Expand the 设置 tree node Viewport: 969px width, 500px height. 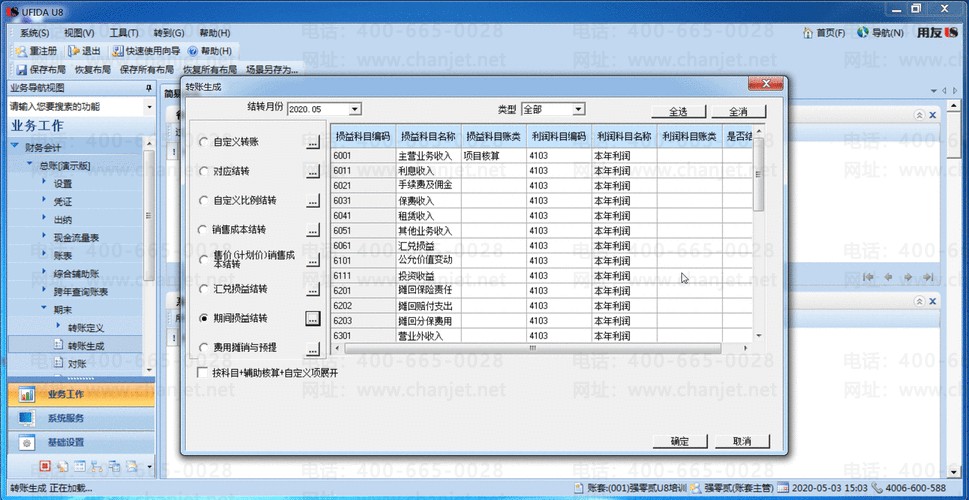click(44, 182)
